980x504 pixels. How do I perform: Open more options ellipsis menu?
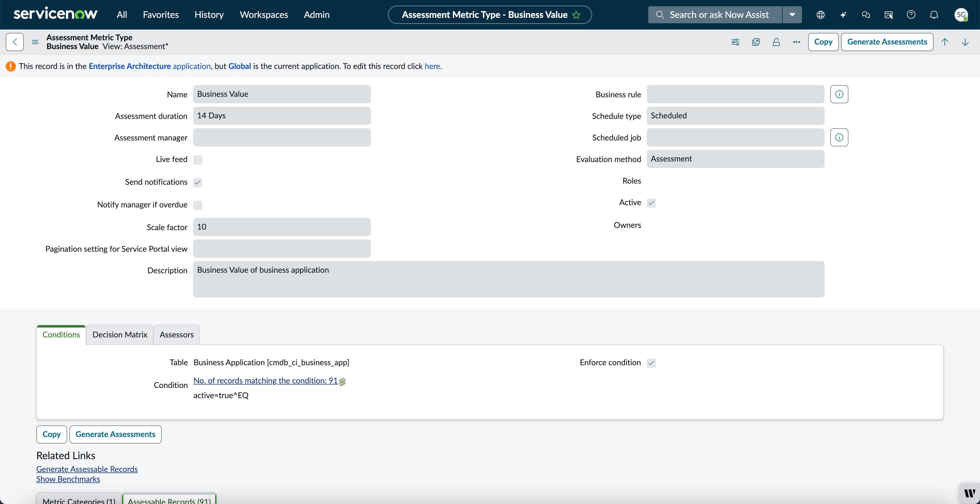(x=797, y=42)
